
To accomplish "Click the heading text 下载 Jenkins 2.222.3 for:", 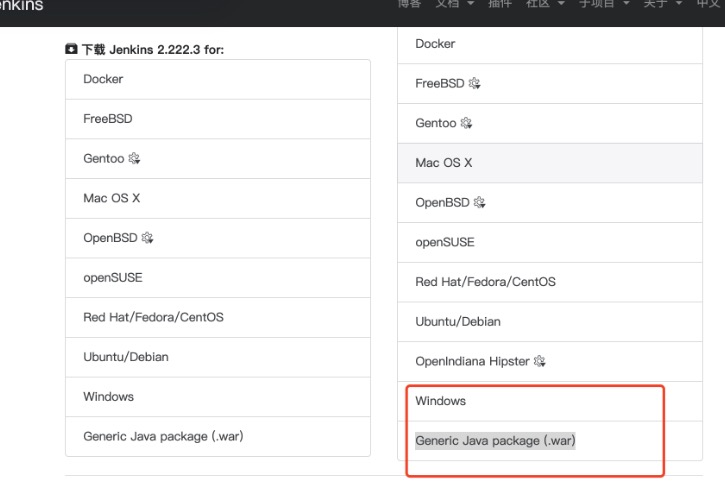I will [153, 49].
